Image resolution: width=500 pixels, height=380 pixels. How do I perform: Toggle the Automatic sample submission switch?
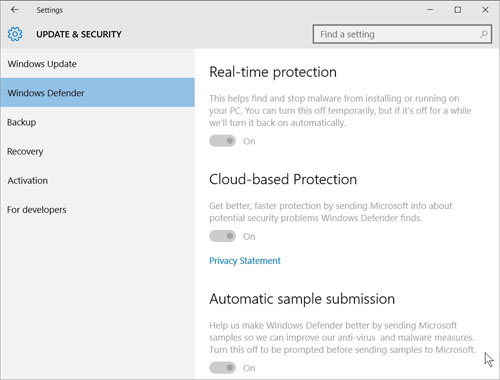click(222, 368)
